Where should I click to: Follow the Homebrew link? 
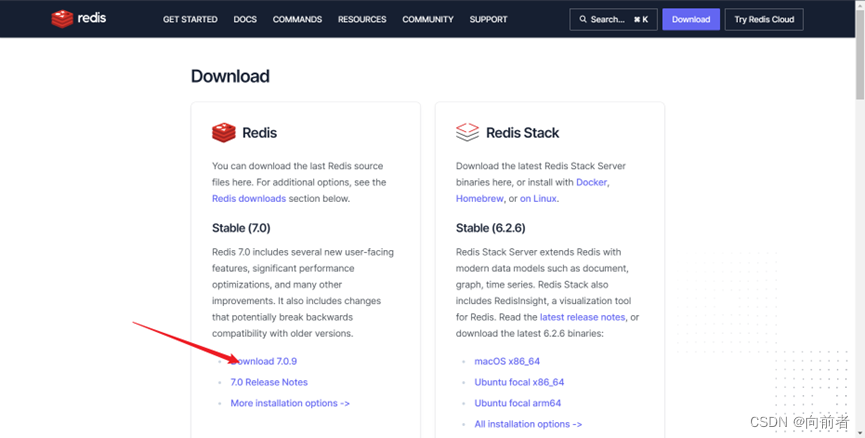(x=479, y=199)
